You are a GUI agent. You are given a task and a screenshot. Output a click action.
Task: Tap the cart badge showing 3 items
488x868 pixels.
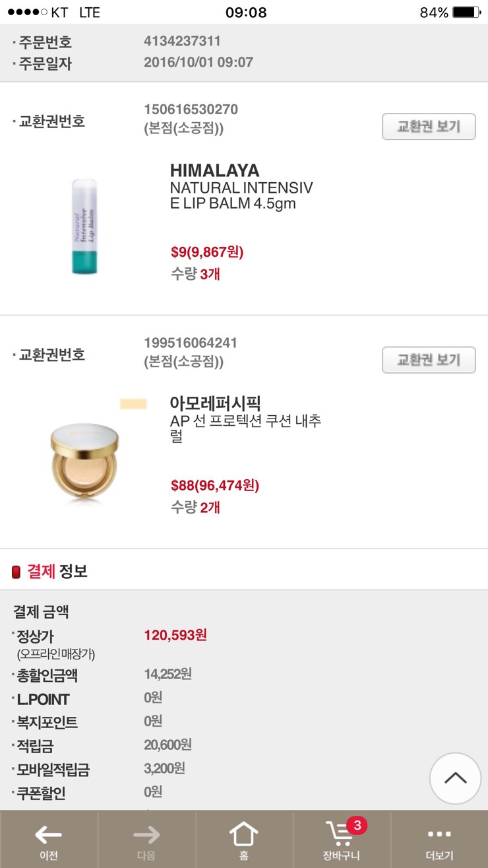[357, 825]
